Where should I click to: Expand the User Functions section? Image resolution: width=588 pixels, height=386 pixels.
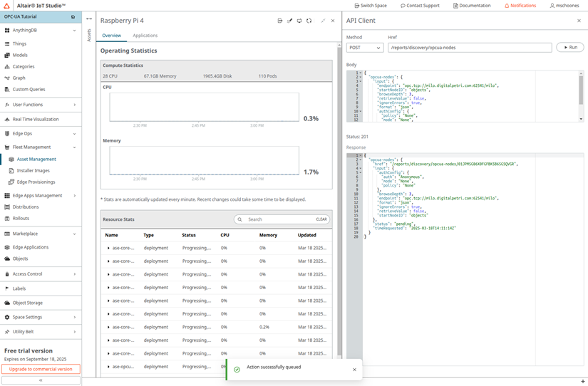pos(74,105)
